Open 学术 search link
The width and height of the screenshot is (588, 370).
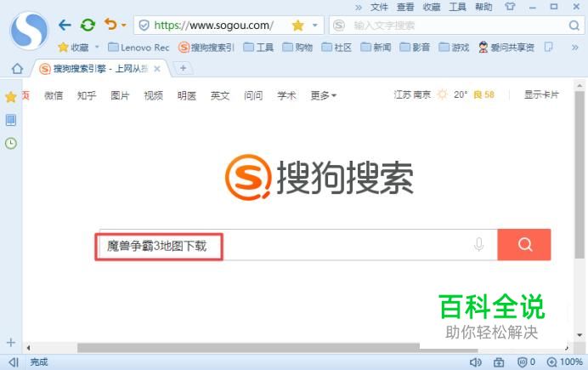(286, 95)
